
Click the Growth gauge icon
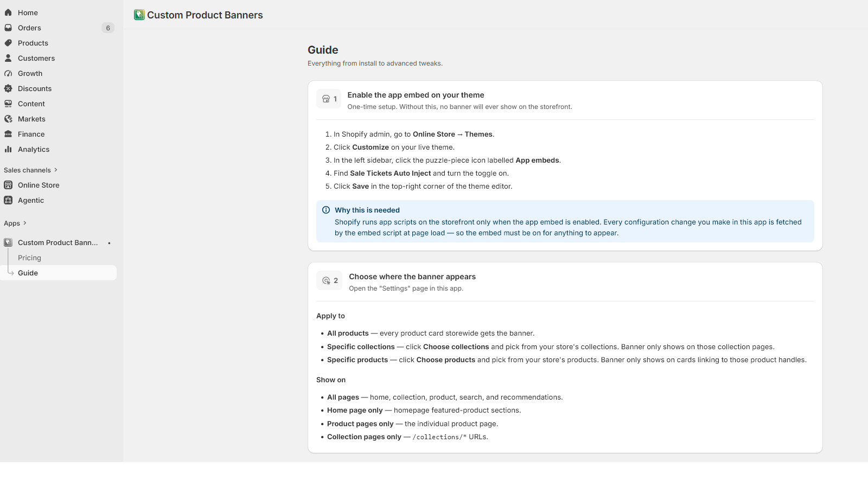tap(8, 73)
